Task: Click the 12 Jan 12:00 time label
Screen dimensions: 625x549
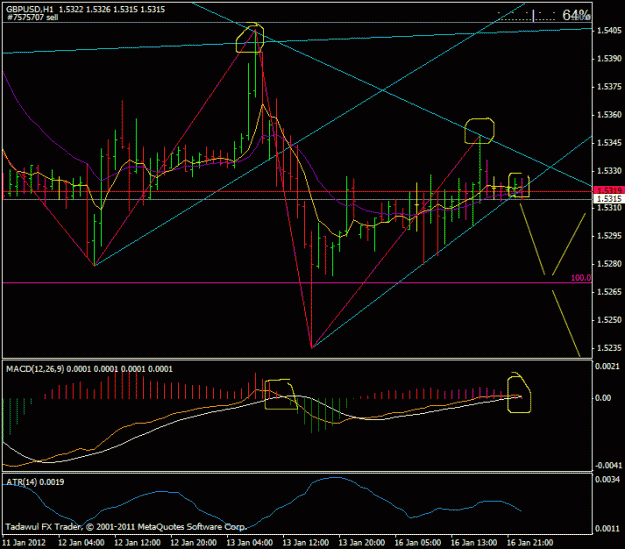Action: point(138,543)
